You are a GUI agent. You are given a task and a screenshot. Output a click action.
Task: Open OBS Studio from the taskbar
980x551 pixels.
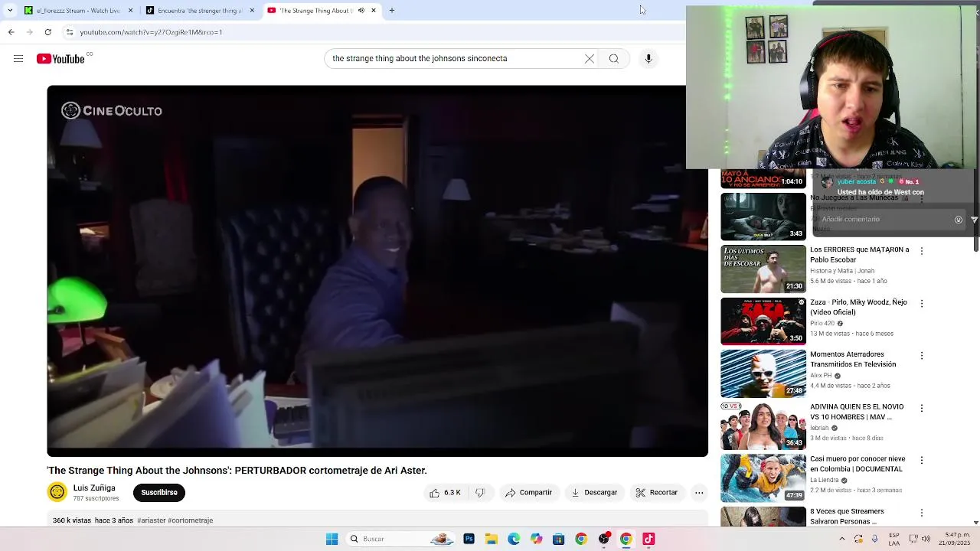(x=603, y=540)
